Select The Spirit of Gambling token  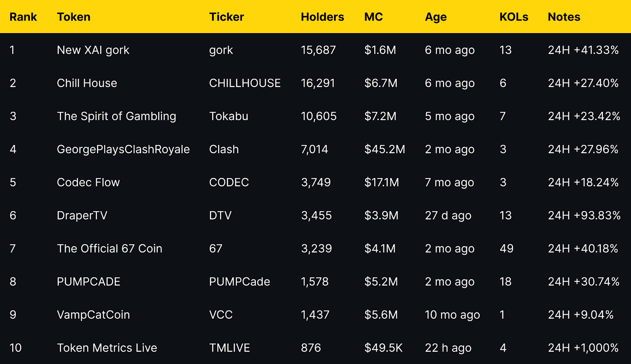click(x=116, y=117)
